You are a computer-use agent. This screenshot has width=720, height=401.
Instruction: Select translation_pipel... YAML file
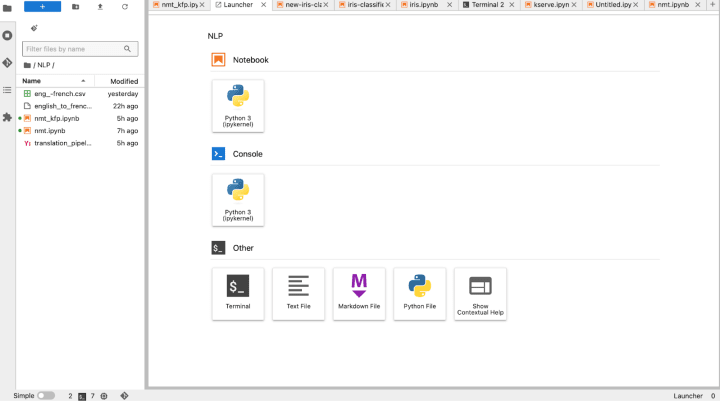tap(80, 143)
